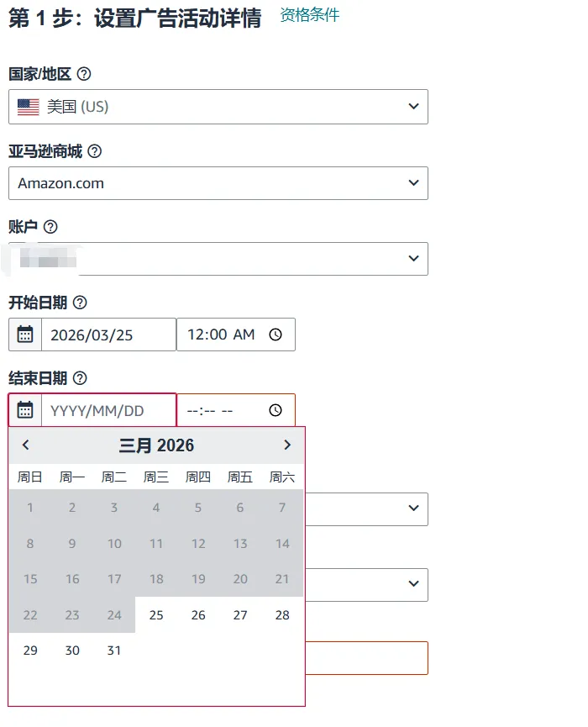
Task: Click help icon beside 结束日期
Action: [x=80, y=378]
